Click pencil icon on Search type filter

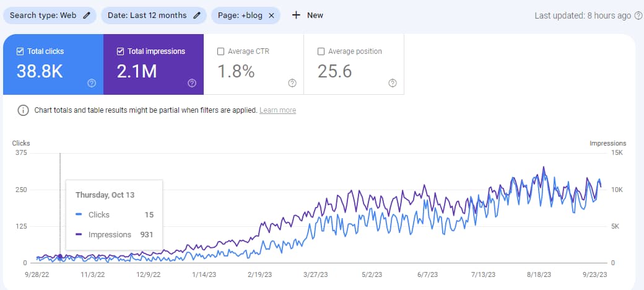(87, 15)
